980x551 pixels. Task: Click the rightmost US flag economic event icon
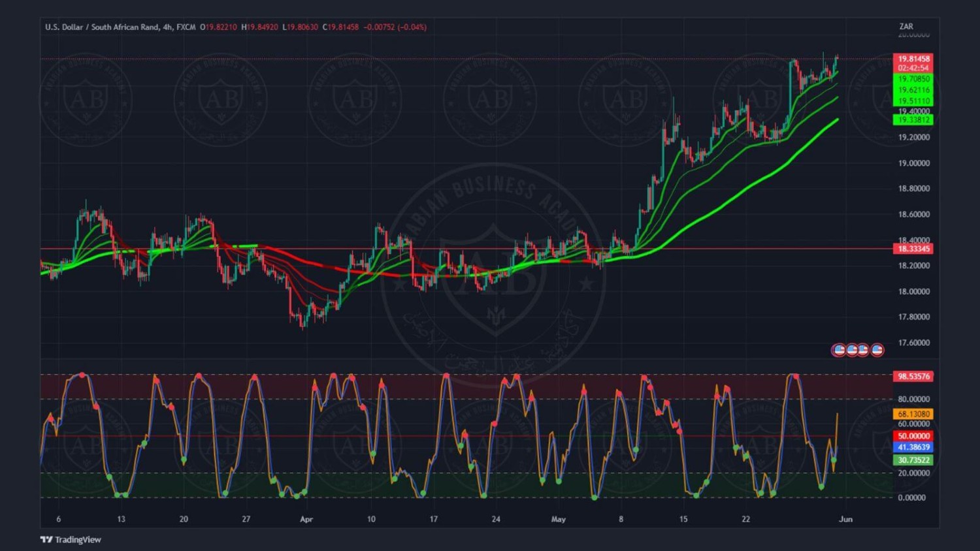(877, 350)
